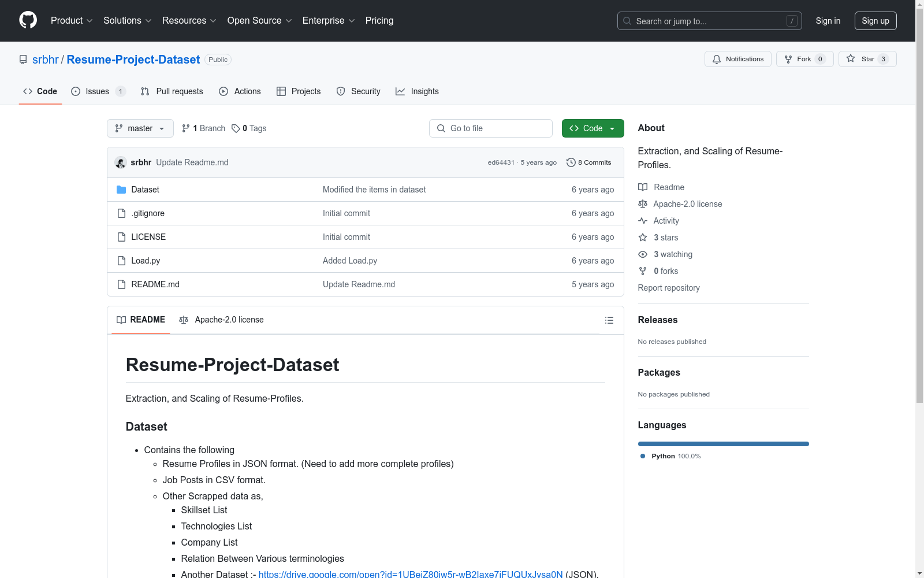Open the master branch selector

click(x=140, y=128)
